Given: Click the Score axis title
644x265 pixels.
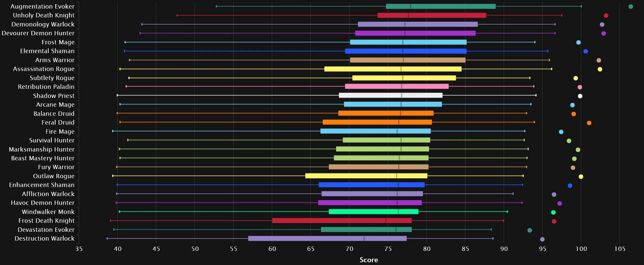Looking at the screenshot, I should [369, 260].
